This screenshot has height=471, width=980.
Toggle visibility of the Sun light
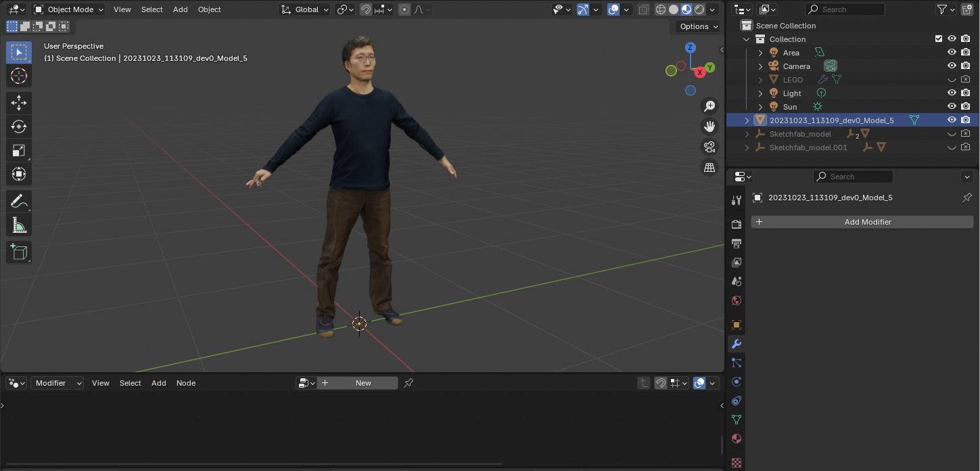coord(952,107)
